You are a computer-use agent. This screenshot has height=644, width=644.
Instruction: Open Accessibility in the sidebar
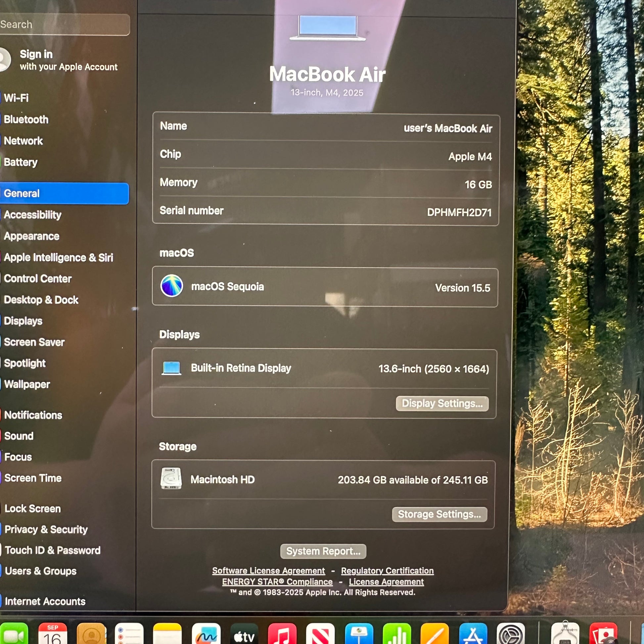[33, 215]
